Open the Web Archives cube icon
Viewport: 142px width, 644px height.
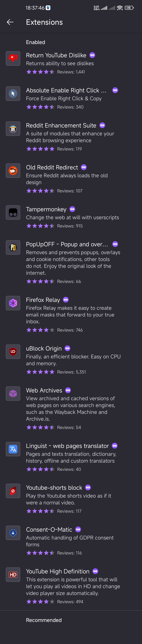point(13,393)
